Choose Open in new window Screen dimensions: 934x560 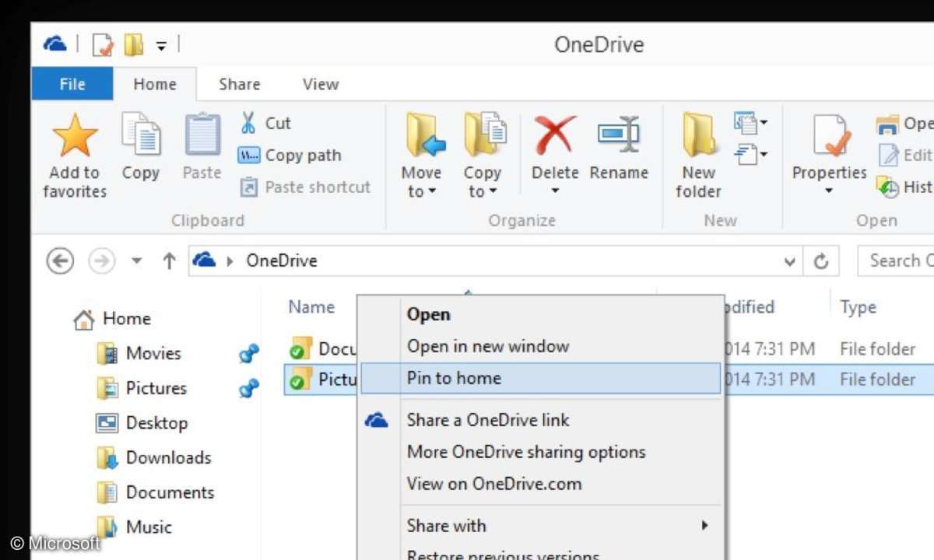tap(488, 346)
